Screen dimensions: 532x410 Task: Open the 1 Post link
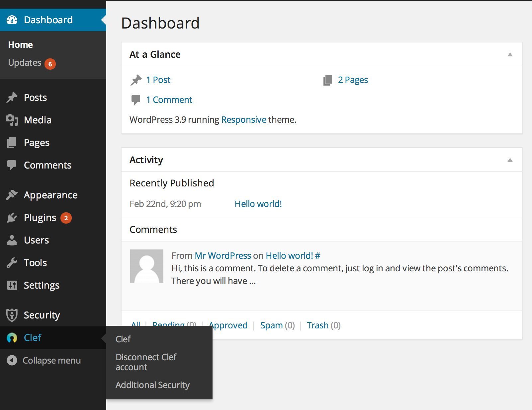158,80
